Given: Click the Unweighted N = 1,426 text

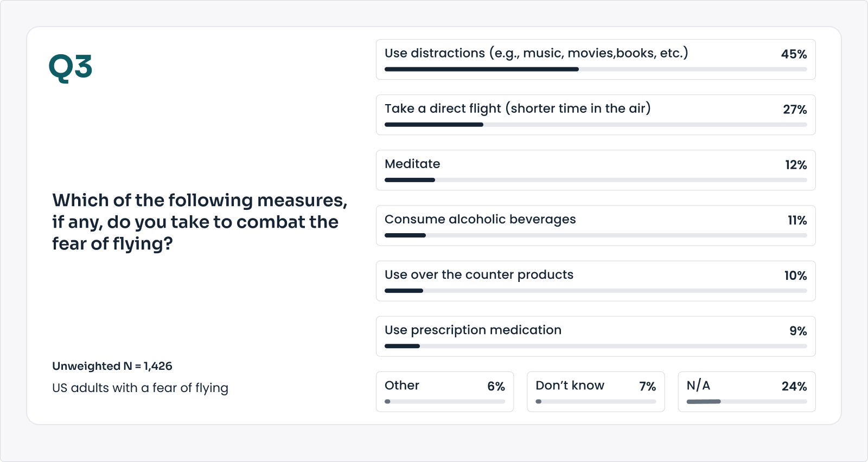Looking at the screenshot, I should coord(112,366).
